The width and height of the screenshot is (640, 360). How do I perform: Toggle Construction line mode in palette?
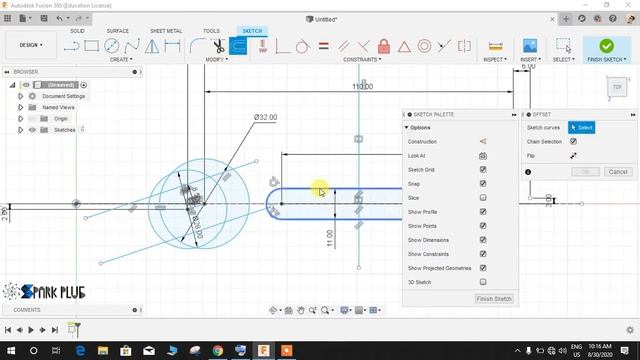click(x=483, y=142)
